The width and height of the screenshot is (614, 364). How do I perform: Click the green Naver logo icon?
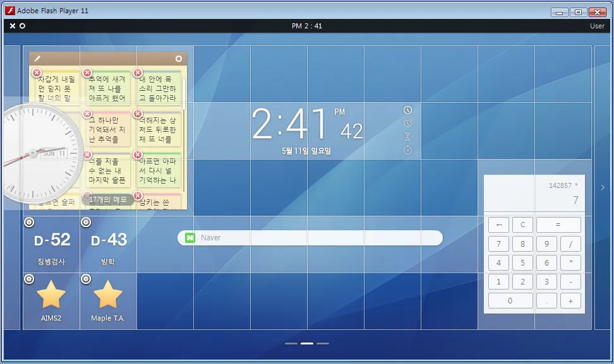190,238
